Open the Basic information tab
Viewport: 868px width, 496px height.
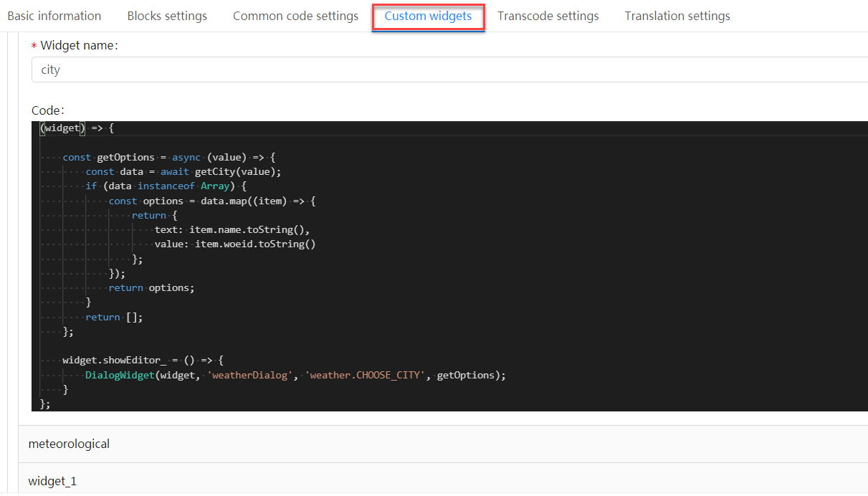54,16
